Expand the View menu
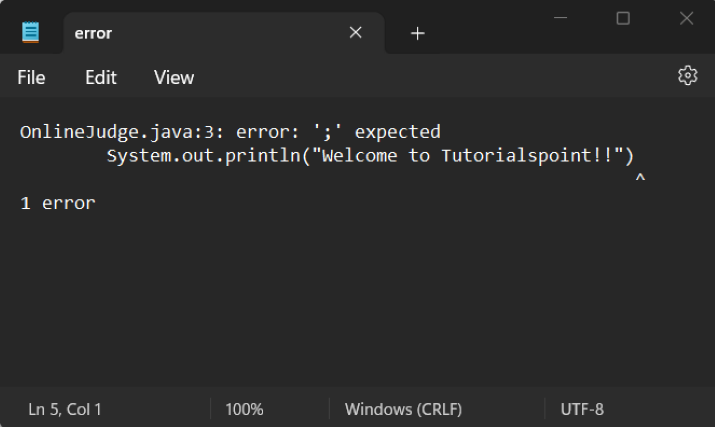The width and height of the screenshot is (715, 427). tap(173, 77)
